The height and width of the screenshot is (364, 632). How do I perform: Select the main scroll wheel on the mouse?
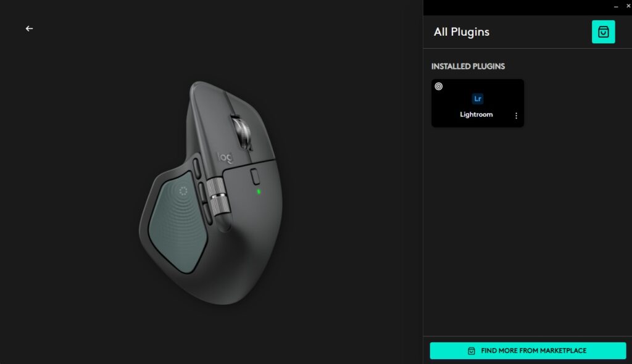pyautogui.click(x=242, y=132)
